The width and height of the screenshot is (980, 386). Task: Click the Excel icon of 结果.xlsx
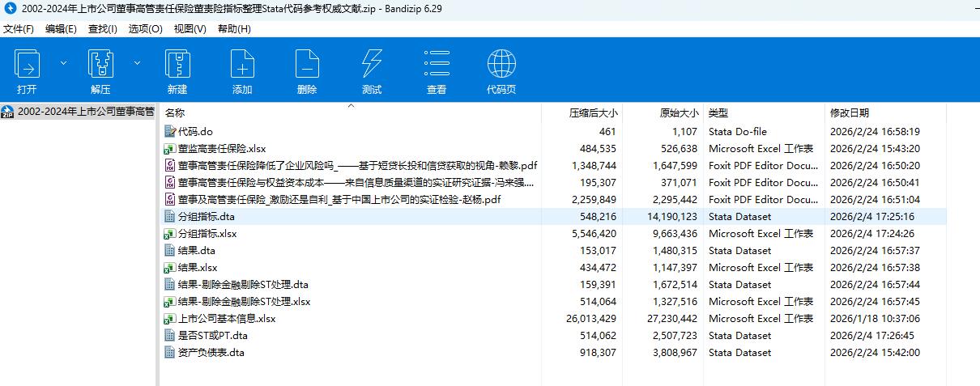point(170,267)
